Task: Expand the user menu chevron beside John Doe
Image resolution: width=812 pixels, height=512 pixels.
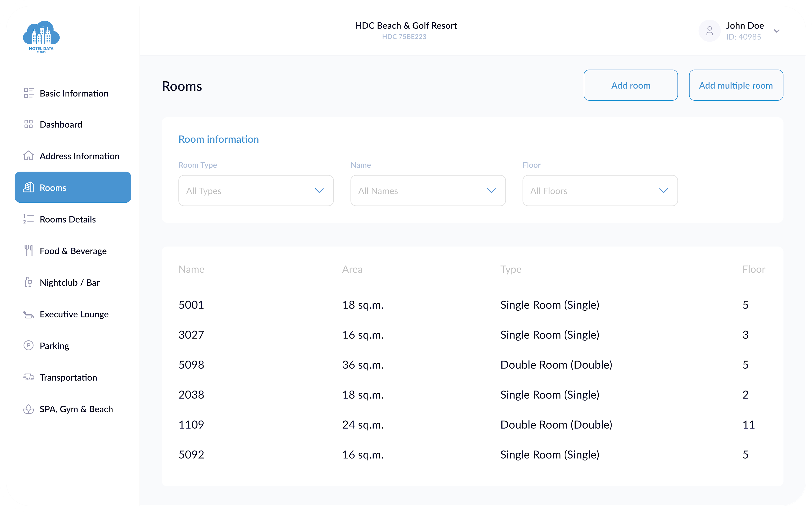Action: tap(777, 31)
